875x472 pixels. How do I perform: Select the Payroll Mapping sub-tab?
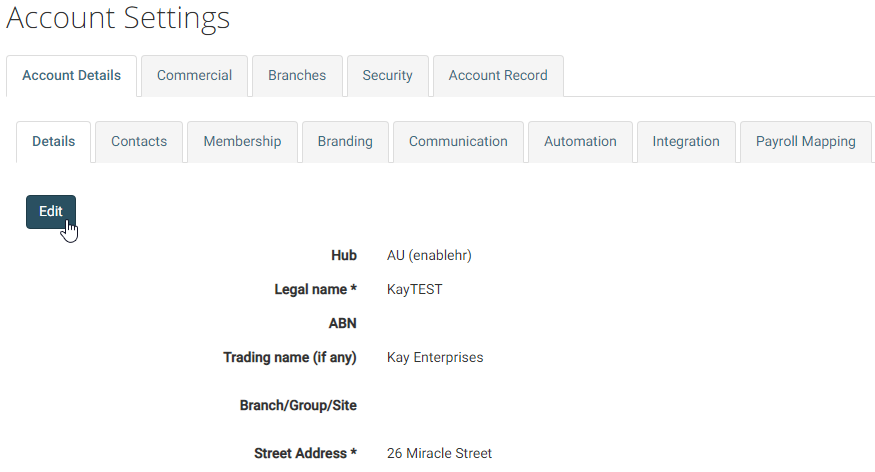click(805, 142)
